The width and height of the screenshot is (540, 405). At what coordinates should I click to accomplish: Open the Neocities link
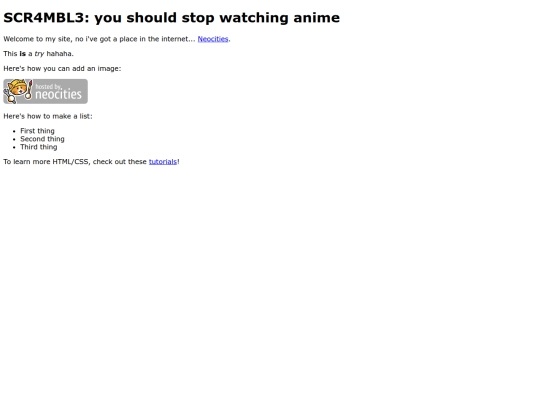[x=213, y=39]
